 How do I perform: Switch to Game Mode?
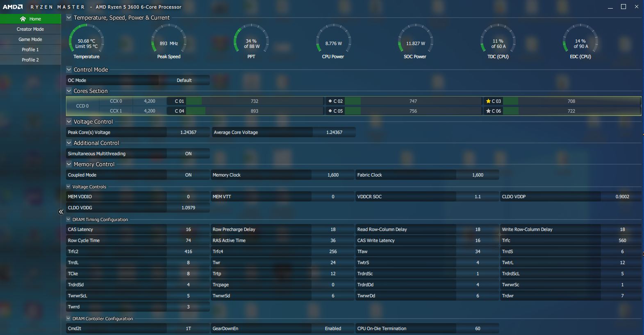[30, 39]
